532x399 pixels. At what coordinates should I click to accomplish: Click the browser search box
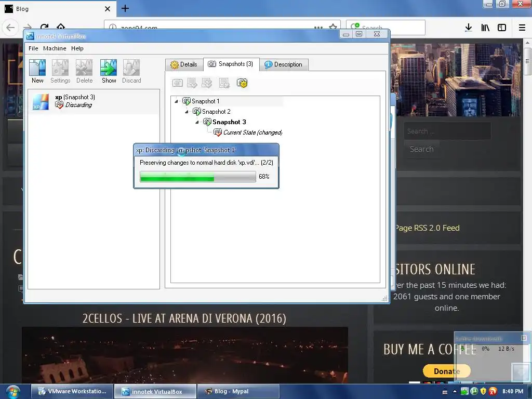385,28
